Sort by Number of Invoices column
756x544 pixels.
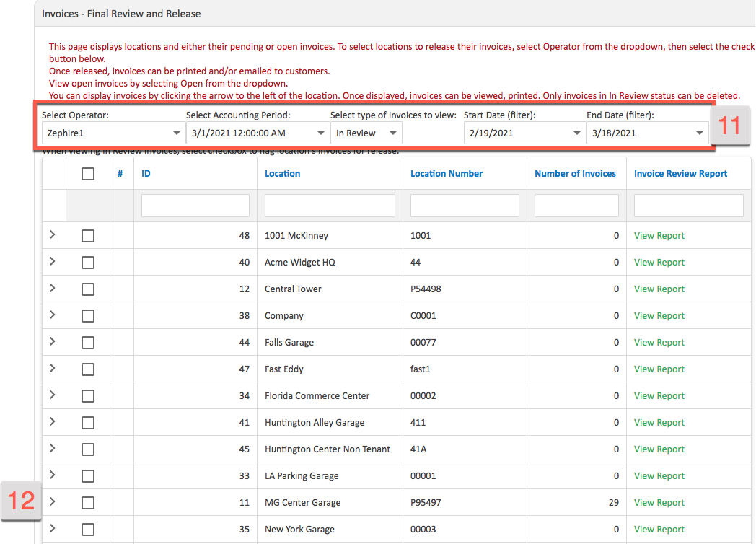click(x=576, y=173)
